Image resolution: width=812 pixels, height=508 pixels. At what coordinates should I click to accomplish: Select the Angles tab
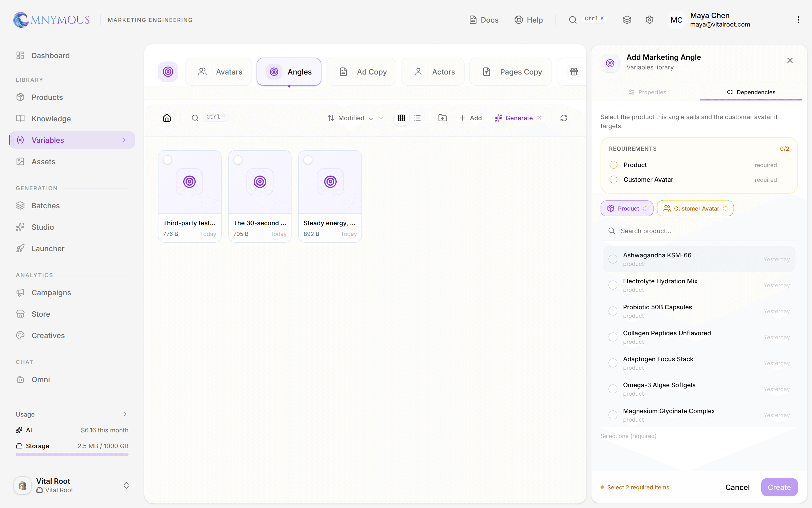289,72
